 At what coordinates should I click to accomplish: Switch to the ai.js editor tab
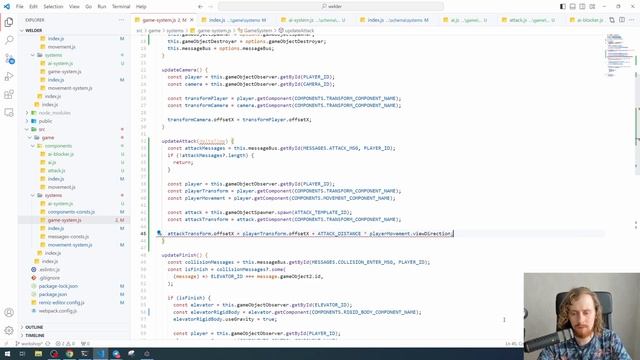465,20
